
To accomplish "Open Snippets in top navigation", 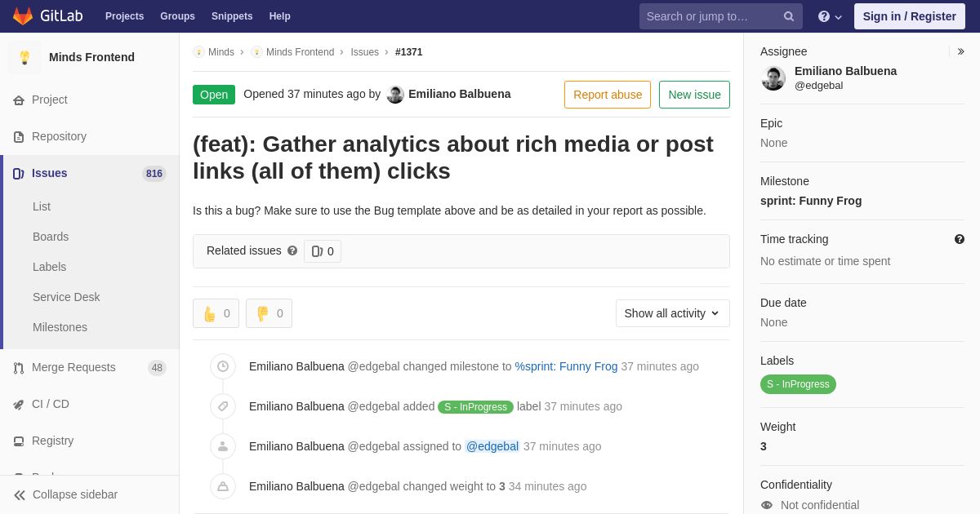I will click(x=232, y=16).
